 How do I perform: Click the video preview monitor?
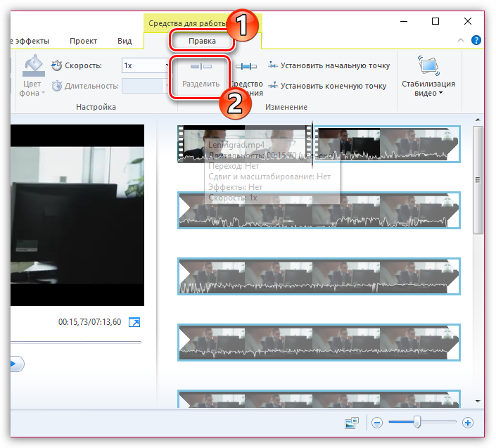click(x=77, y=215)
